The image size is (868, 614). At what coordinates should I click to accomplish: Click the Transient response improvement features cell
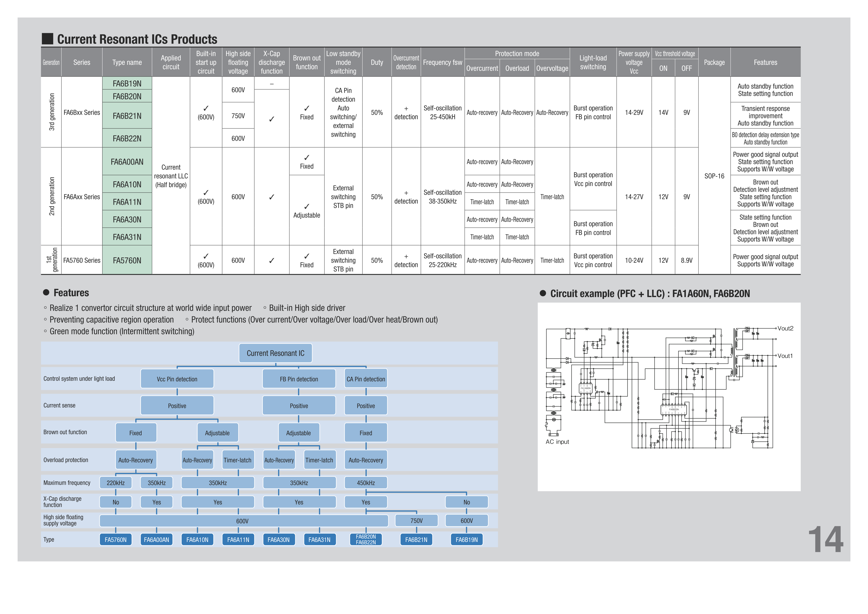pyautogui.click(x=766, y=116)
